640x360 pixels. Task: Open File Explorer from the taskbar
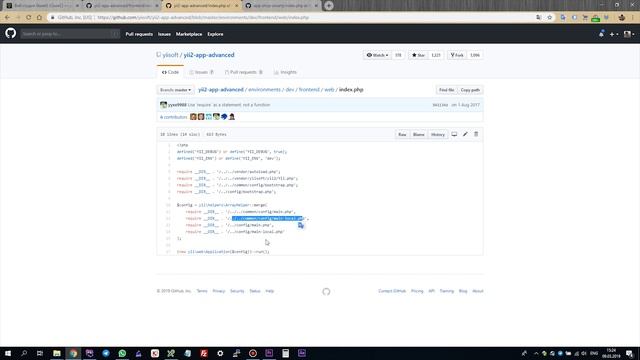click(x=57, y=353)
